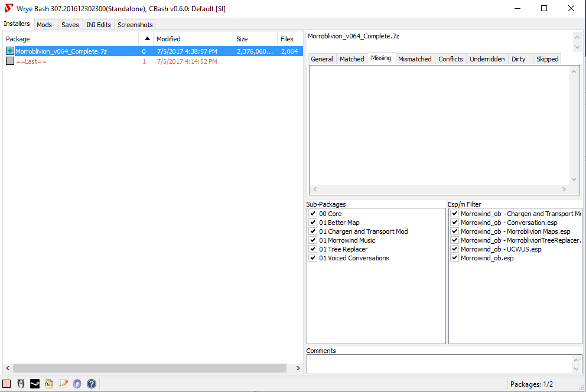The height and width of the screenshot is (392, 586).
Task: Toggle Morrowind_ob.esp checkbox
Action: (x=454, y=258)
